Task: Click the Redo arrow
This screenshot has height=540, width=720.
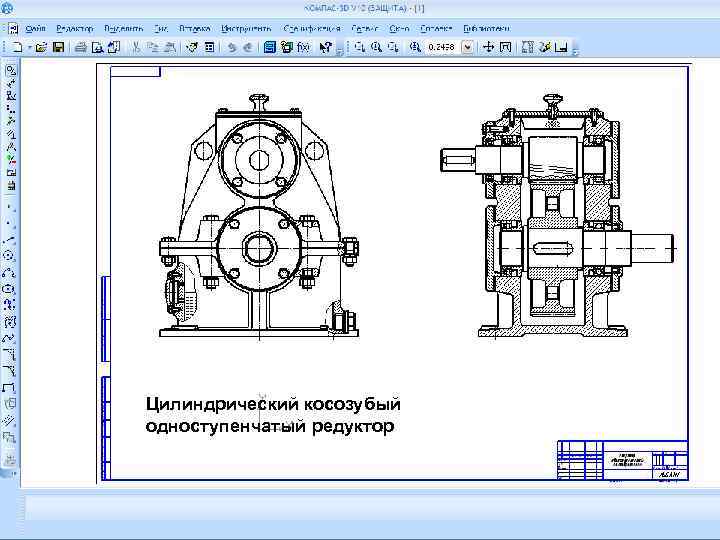Action: point(248,47)
